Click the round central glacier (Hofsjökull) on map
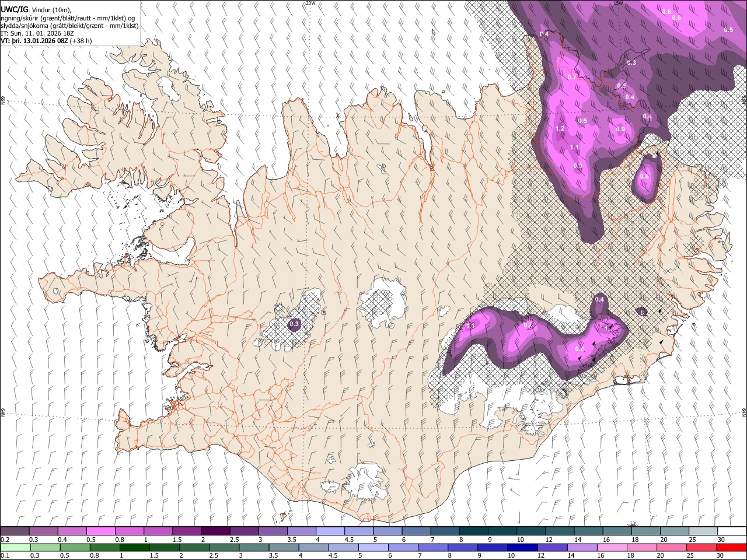747x560 pixels. pyautogui.click(x=383, y=303)
